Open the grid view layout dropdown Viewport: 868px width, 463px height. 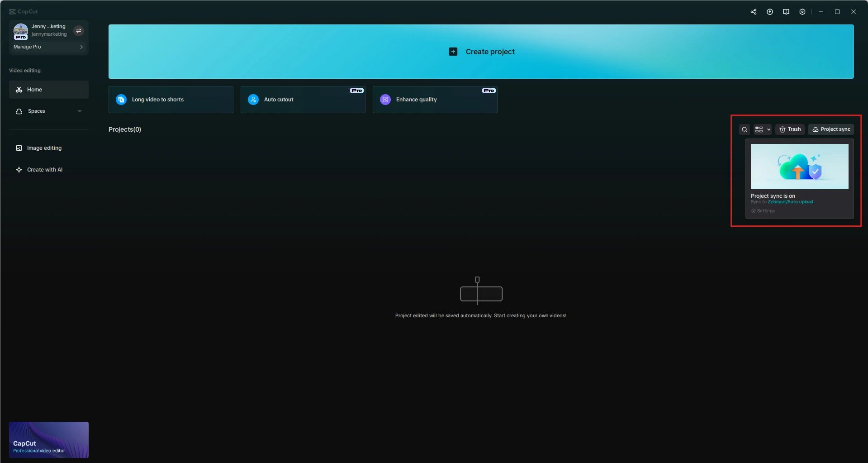763,129
